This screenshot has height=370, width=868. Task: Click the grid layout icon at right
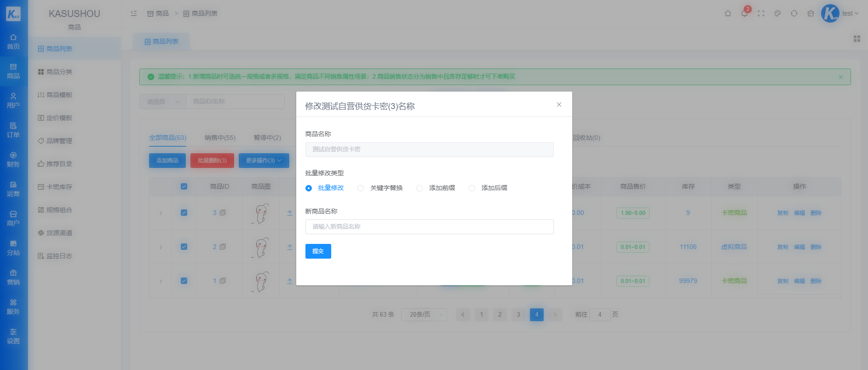tap(857, 39)
